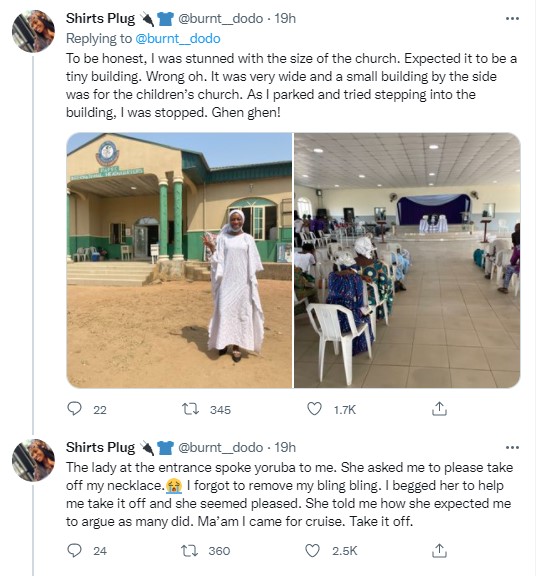This screenshot has width=546, height=576.
Task: Like the tweet with 2.5K likes
Action: coord(313,550)
